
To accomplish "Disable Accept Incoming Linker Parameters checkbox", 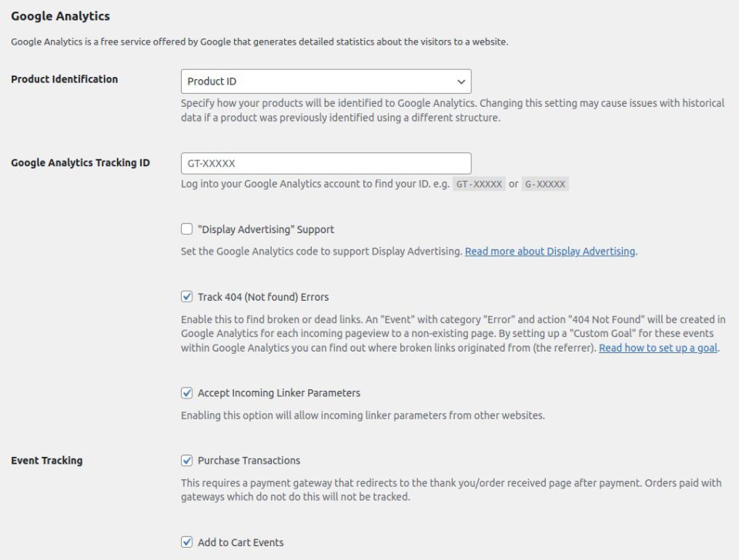I will point(187,393).
